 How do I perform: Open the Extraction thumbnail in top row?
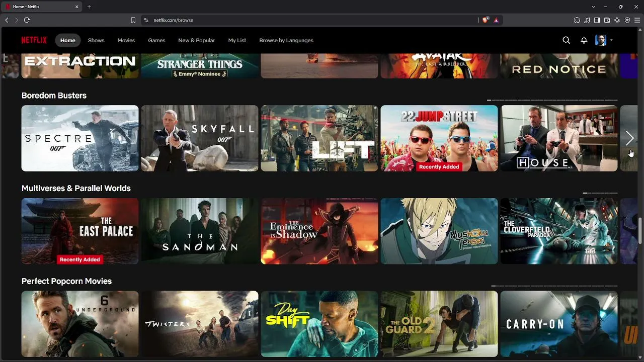click(x=80, y=66)
